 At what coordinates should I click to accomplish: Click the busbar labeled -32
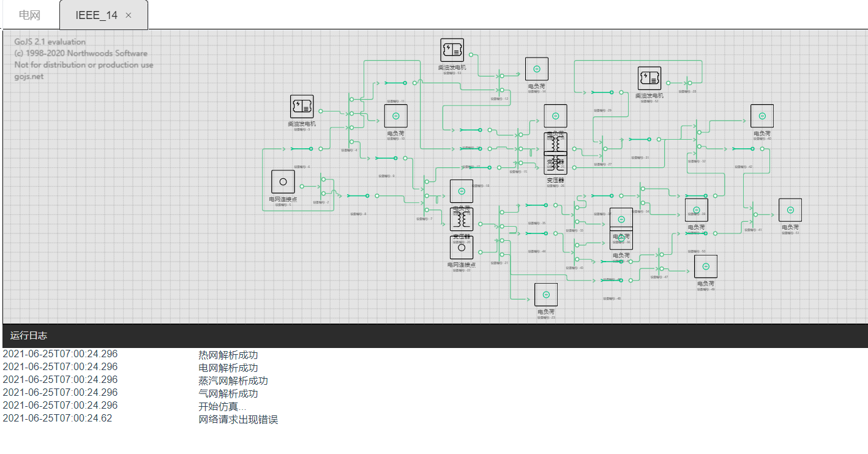[x=696, y=139]
